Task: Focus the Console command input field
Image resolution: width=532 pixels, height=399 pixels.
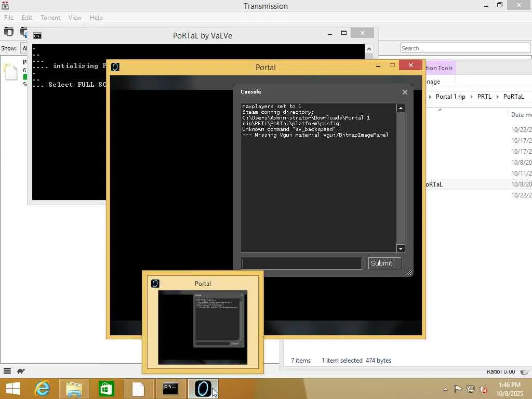Action: click(302, 263)
